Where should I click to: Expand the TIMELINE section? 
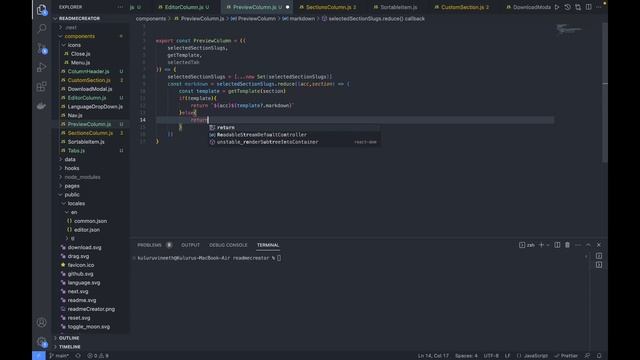pyautogui.click(x=69, y=347)
